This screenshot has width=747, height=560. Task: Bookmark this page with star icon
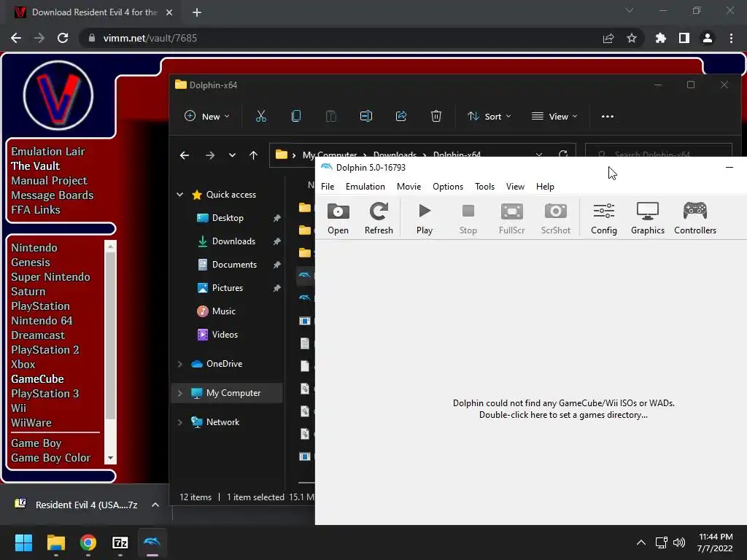[x=632, y=38]
